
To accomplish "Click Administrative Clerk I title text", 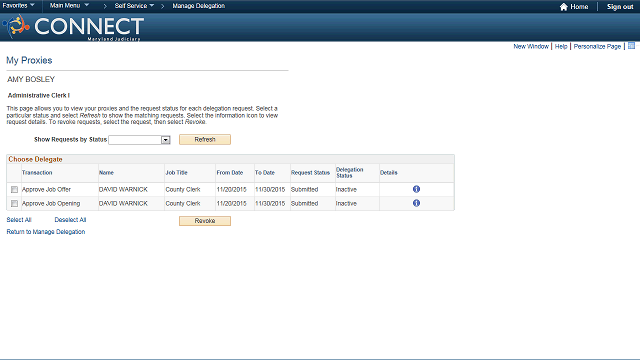I will coord(39,96).
